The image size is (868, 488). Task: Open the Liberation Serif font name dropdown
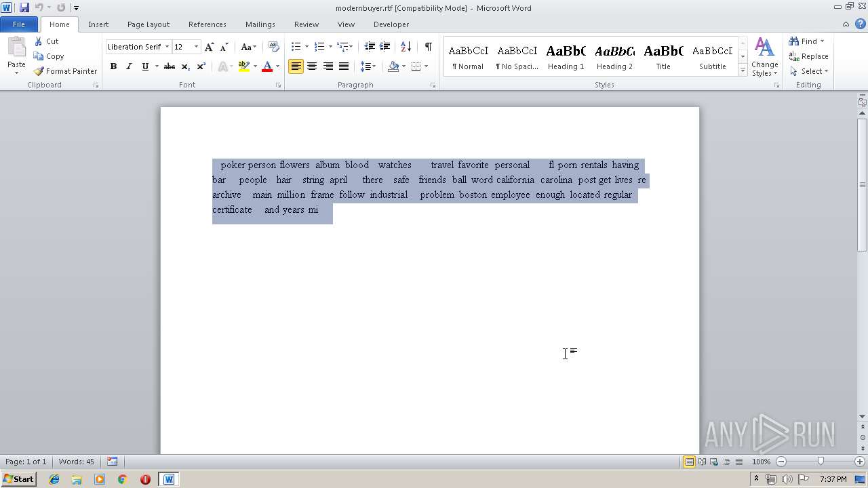click(x=167, y=47)
